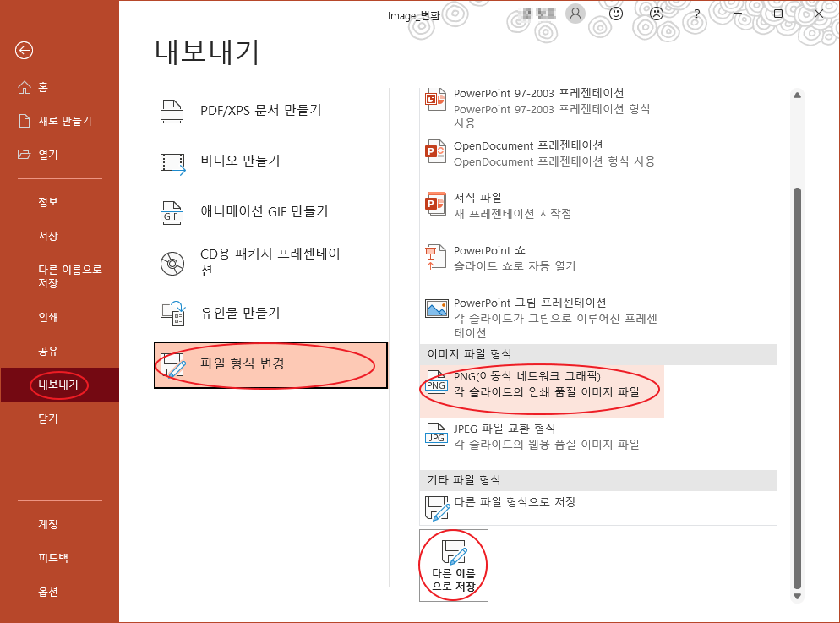Open 옵션 (Options) in sidebar
Image resolution: width=840 pixels, height=623 pixels.
tap(59, 592)
